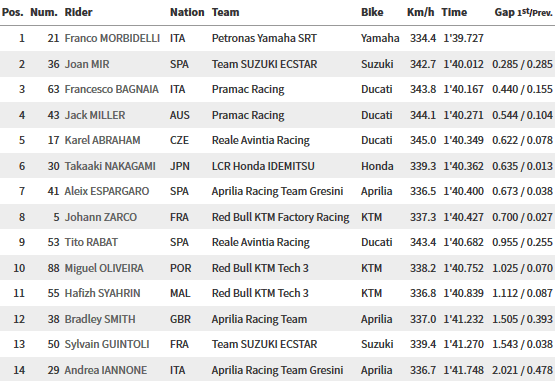The height and width of the screenshot is (381, 555).
Task: Select the Time column header
Action: [454, 12]
